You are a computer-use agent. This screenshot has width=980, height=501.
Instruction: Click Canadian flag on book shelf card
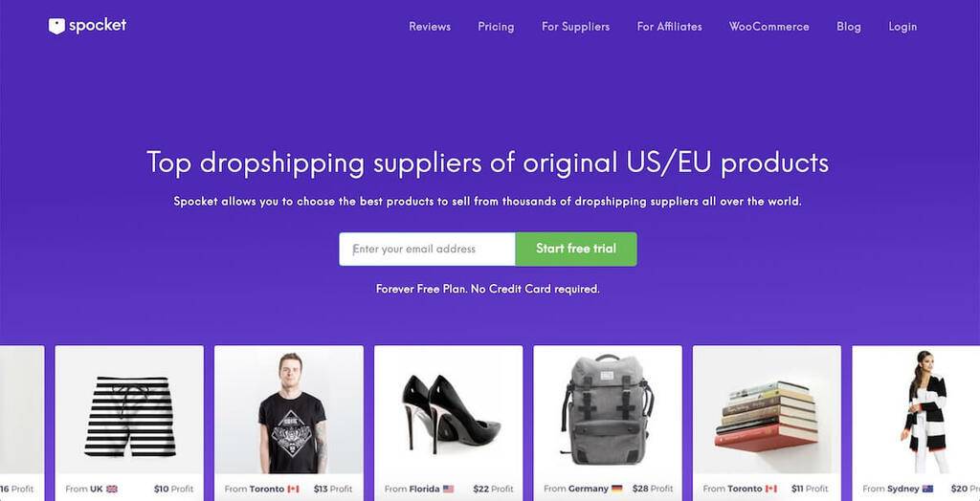(x=771, y=489)
